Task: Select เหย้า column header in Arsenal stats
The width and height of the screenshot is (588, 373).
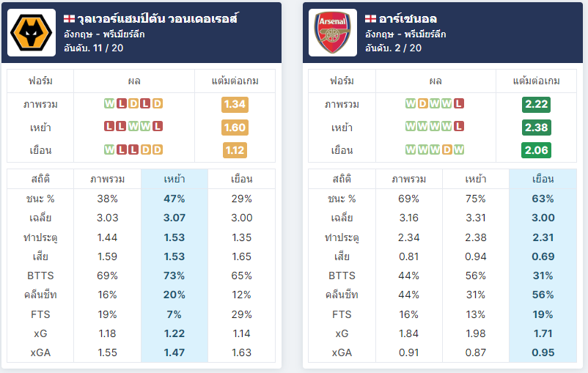Action: [x=476, y=180]
